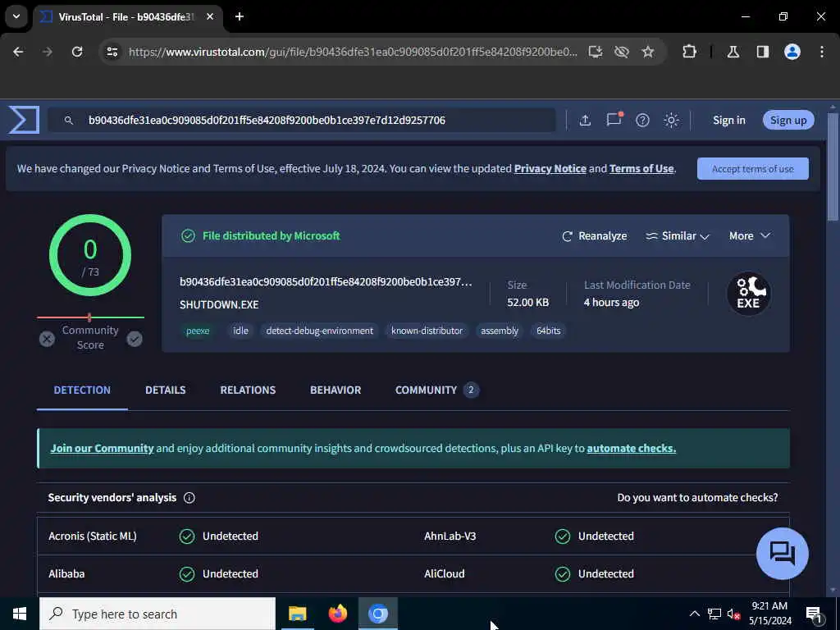This screenshot has width=840, height=630.
Task: Click the detect-debug-environment tag
Action: click(319, 331)
